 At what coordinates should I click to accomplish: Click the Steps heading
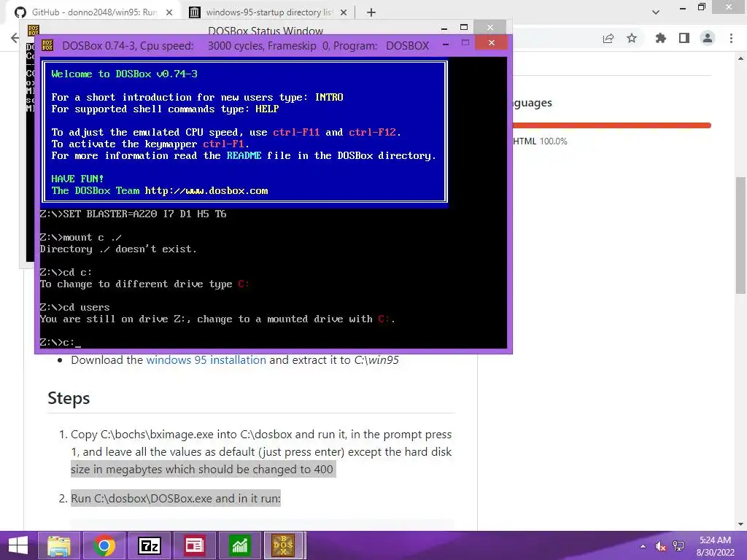pos(69,398)
